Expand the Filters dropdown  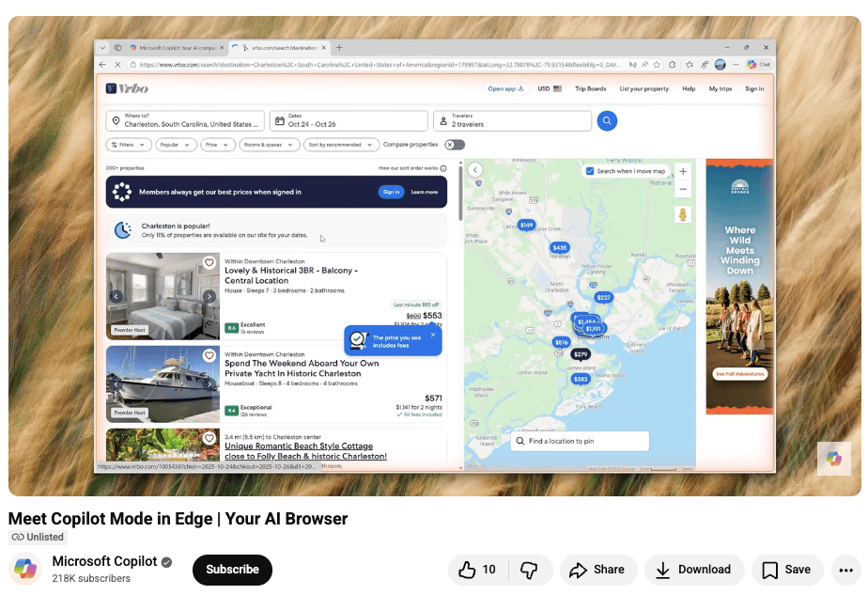click(128, 145)
